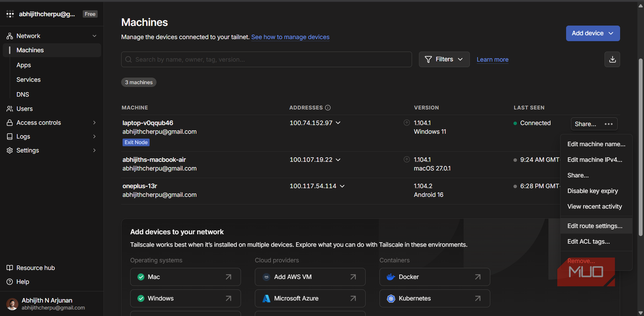Click Abhijith N Arjunan's profile avatar

pyautogui.click(x=12, y=304)
